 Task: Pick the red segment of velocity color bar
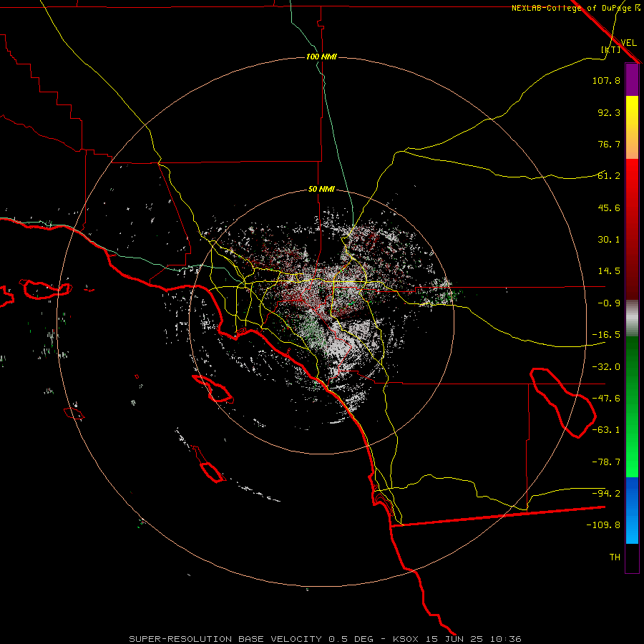632,229
